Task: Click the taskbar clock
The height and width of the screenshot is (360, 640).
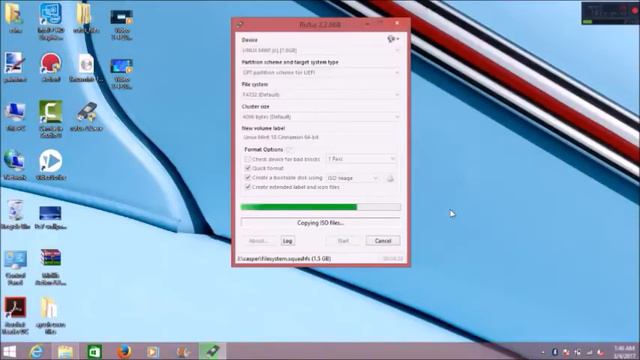Action: pyautogui.click(x=625, y=351)
